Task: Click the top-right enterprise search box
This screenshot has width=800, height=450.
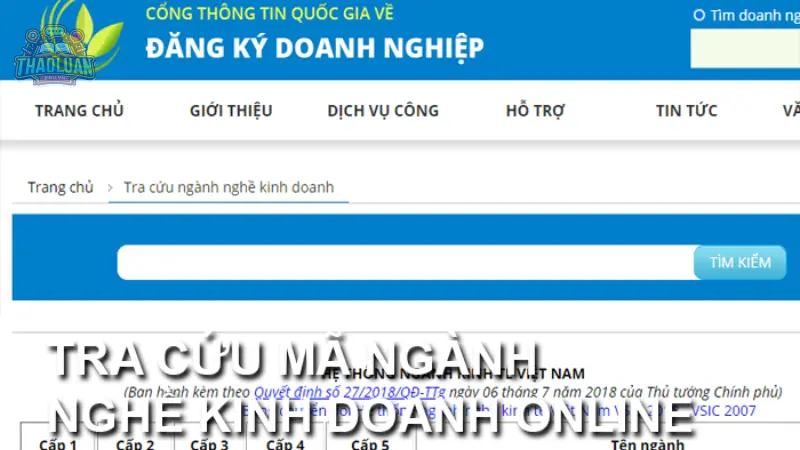Action: (x=745, y=48)
